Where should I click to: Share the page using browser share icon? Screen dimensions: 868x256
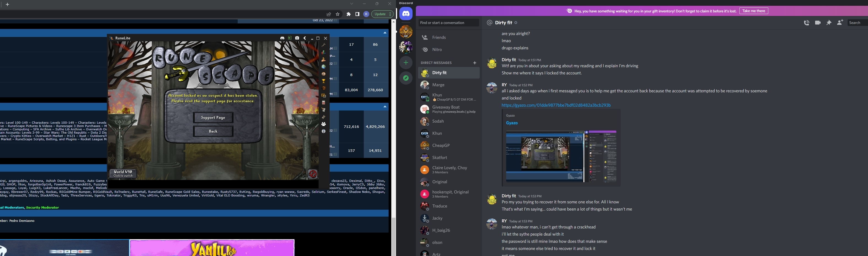[x=329, y=14]
